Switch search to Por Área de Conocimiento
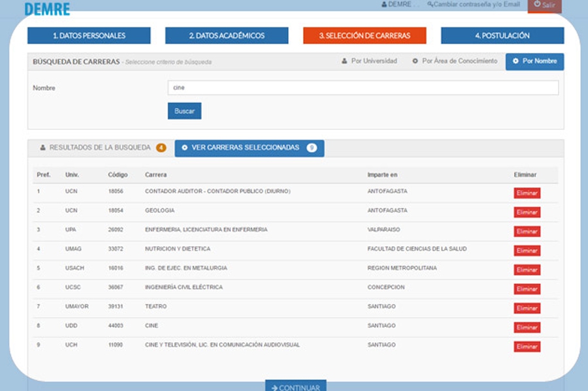588x391 pixels. (x=455, y=61)
